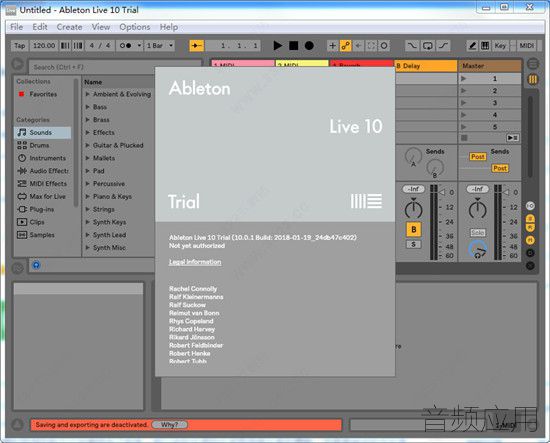Solo the B Delay return track
Image resolution: width=550 pixels, height=443 pixels.
414,244
